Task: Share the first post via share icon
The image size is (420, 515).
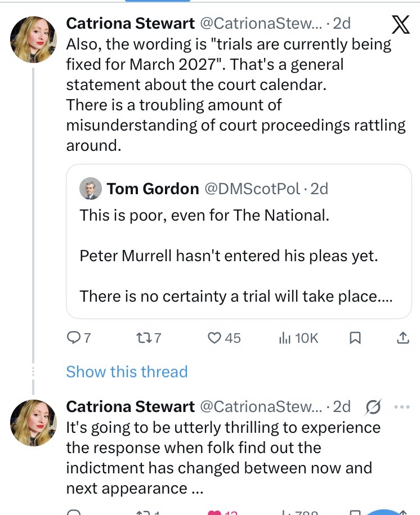Action: coord(403,338)
